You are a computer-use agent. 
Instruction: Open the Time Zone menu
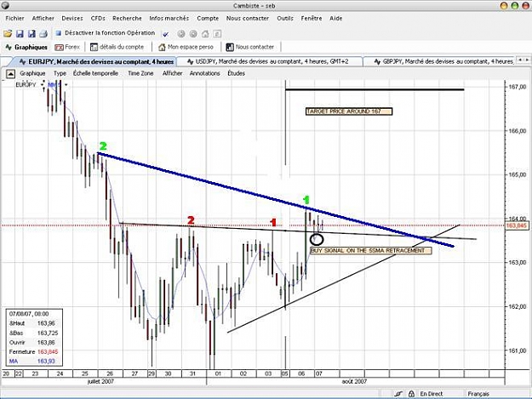(x=140, y=73)
